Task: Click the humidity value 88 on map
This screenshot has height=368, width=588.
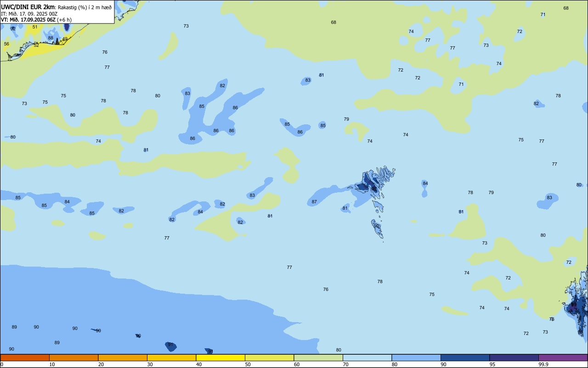Action: pos(51,38)
